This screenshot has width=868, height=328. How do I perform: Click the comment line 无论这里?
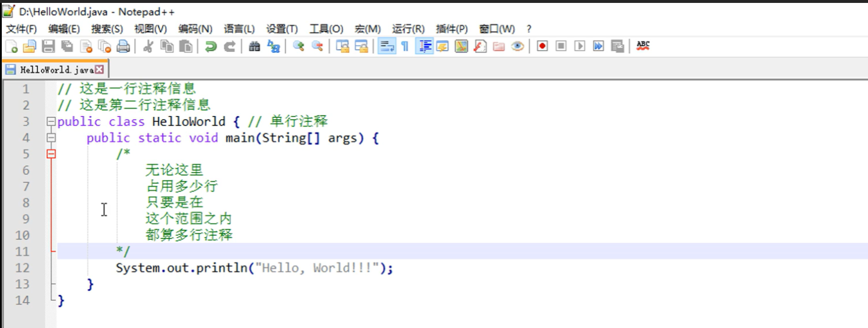click(174, 170)
